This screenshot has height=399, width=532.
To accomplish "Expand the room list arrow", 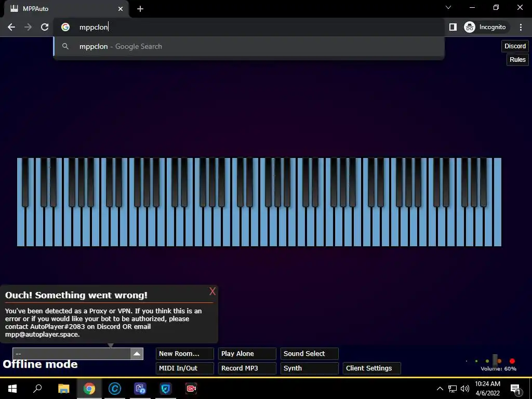I will click(137, 354).
